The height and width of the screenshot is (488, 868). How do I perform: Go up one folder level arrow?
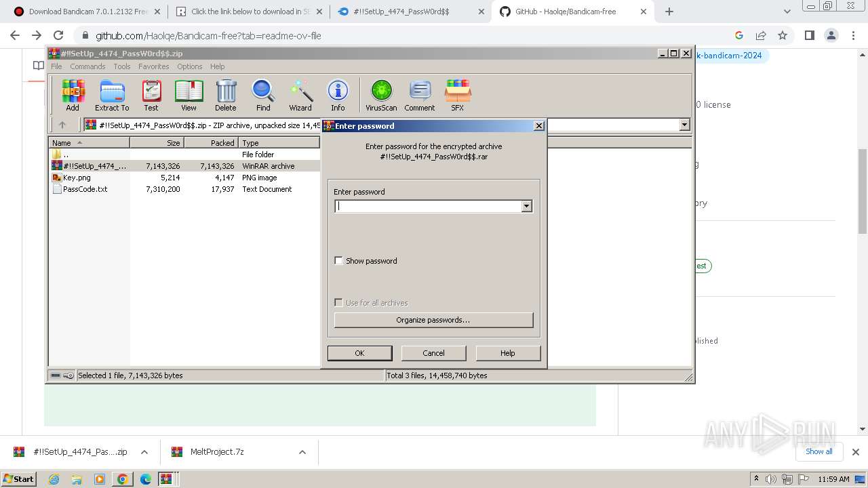tap(62, 125)
